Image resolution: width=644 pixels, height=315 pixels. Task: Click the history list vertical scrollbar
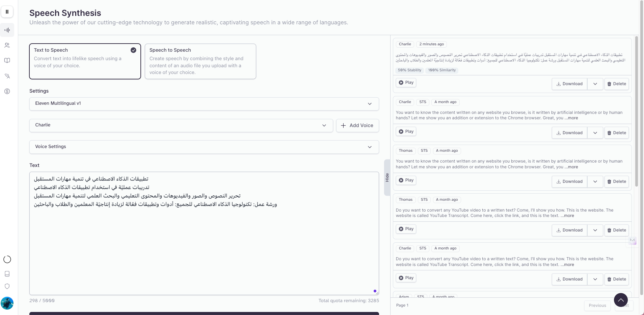coord(637,112)
